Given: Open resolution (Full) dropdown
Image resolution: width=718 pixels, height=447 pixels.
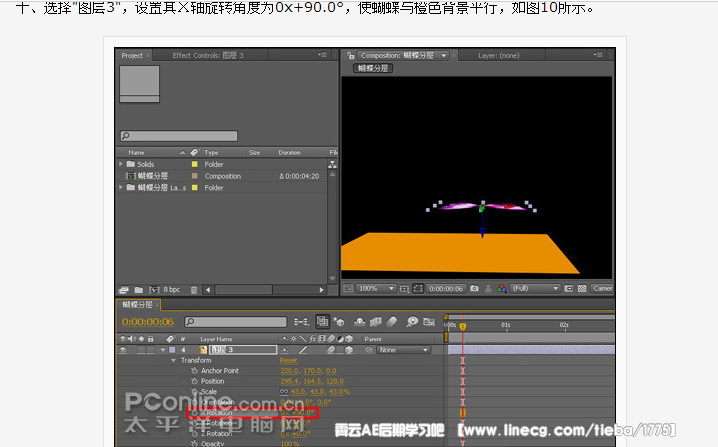Looking at the screenshot, I should tap(535, 289).
